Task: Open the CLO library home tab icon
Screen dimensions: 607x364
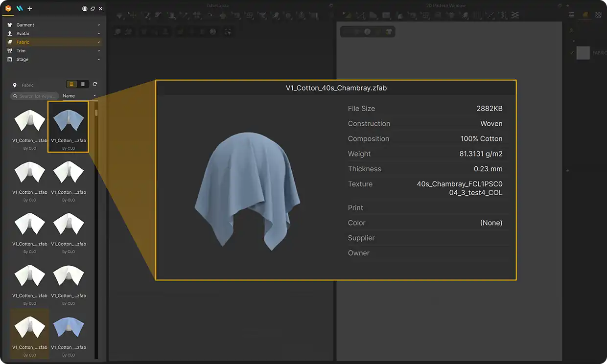Action: point(8,9)
